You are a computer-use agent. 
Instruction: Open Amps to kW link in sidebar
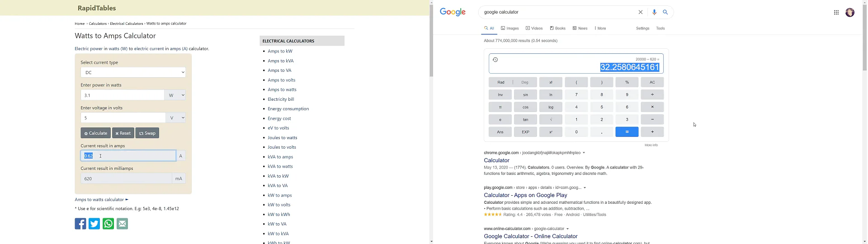click(280, 51)
